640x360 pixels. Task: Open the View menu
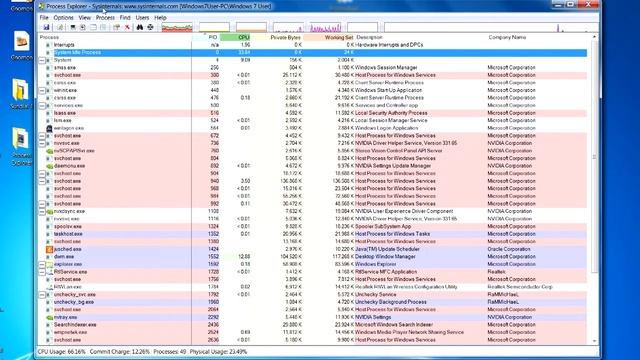(84, 18)
